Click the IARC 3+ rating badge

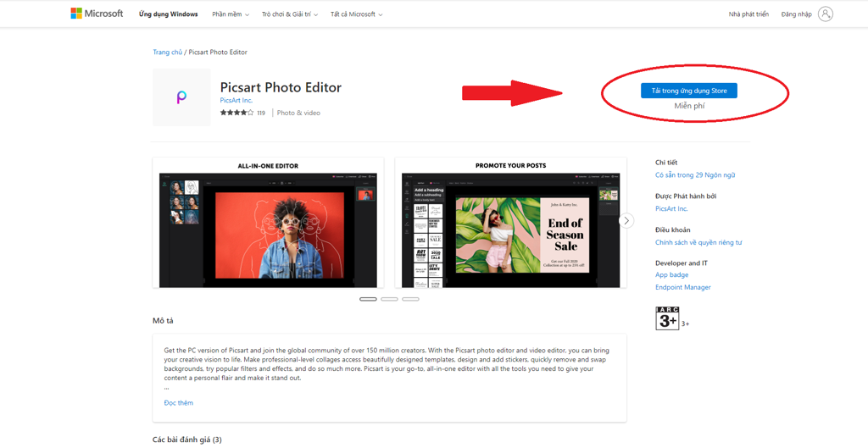tap(667, 318)
